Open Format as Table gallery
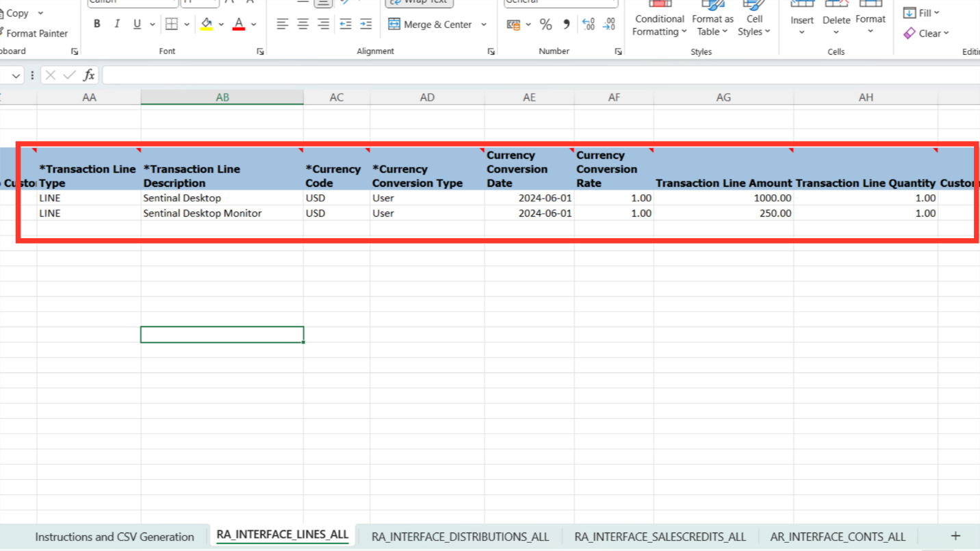The width and height of the screenshot is (980, 551). pos(712,21)
